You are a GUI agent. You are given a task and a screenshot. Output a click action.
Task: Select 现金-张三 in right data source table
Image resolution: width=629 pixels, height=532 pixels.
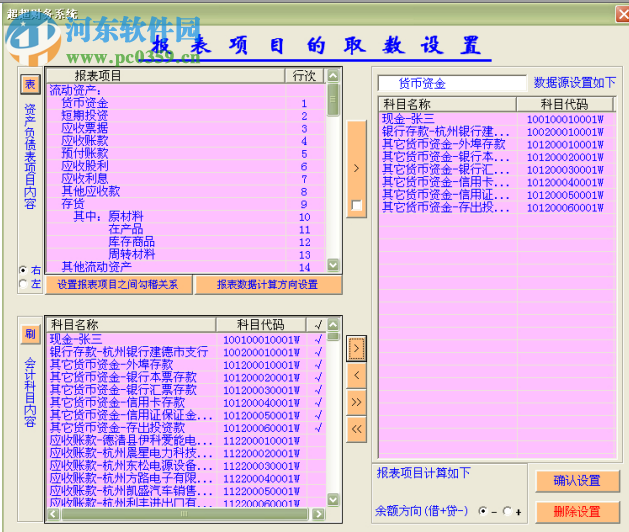click(408, 119)
